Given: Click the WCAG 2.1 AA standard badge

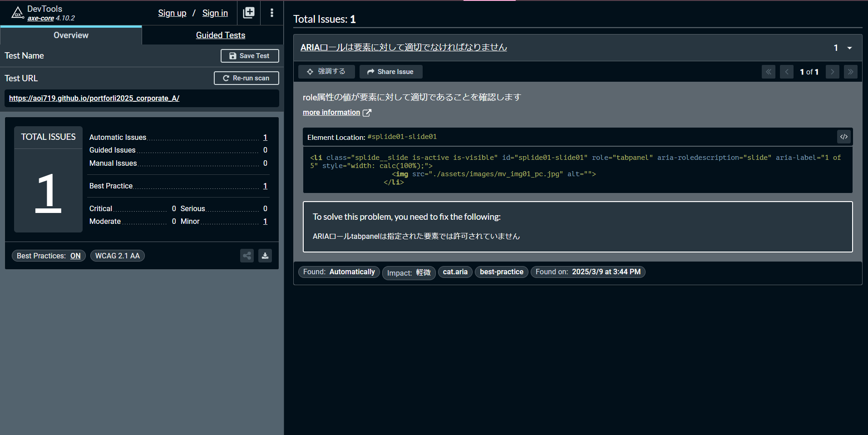Looking at the screenshot, I should pyautogui.click(x=117, y=256).
